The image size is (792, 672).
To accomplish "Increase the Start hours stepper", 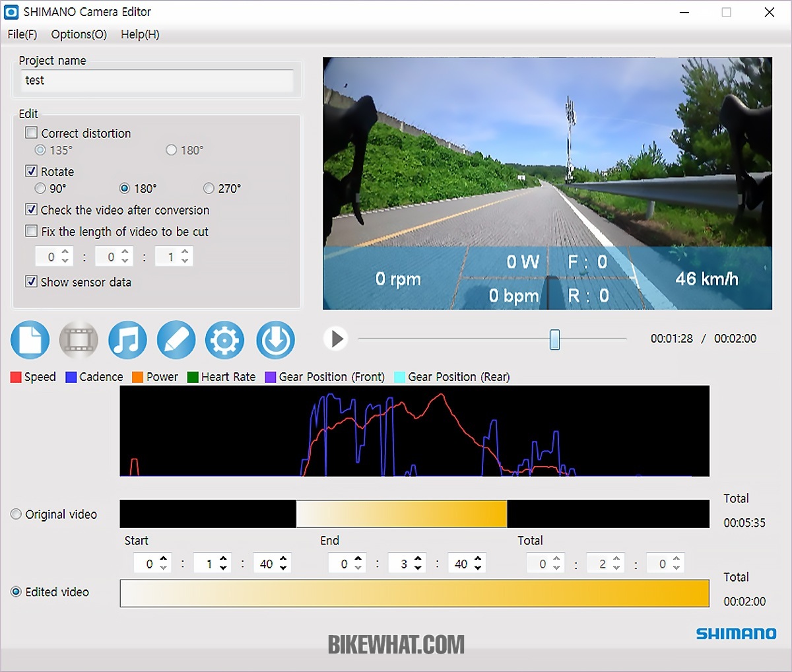I will [x=164, y=559].
